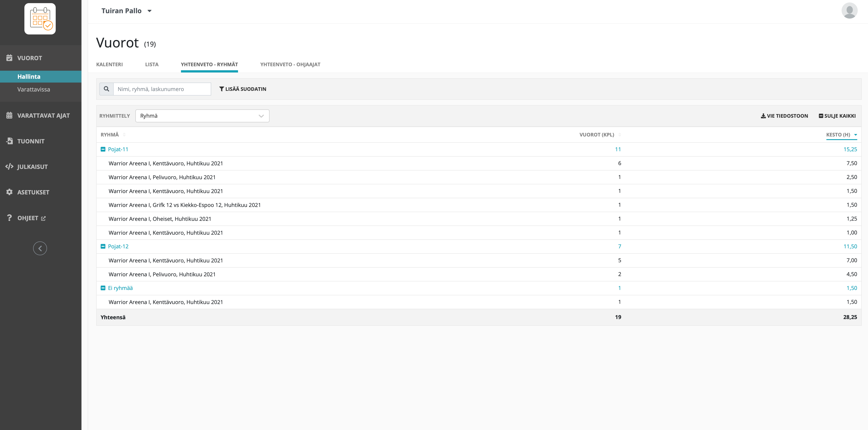This screenshot has width=868, height=430.
Task: Click the sidebar collapse arrow circle
Action: 40,248
